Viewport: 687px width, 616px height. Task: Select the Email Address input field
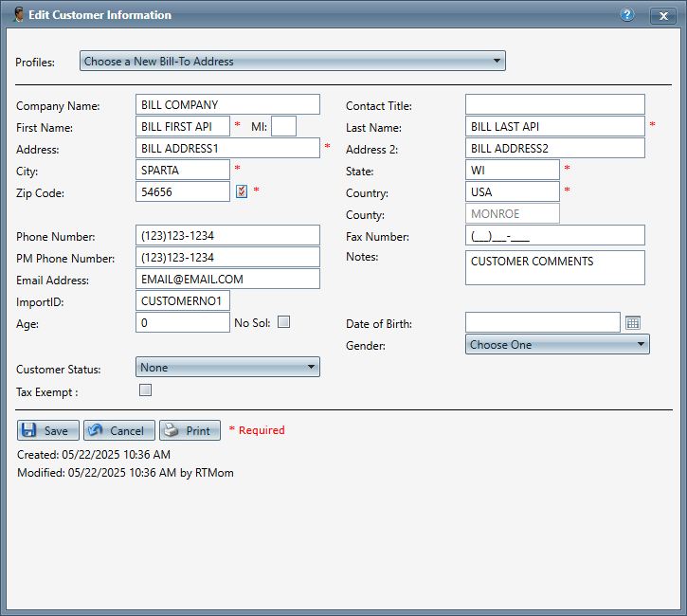[x=227, y=280]
